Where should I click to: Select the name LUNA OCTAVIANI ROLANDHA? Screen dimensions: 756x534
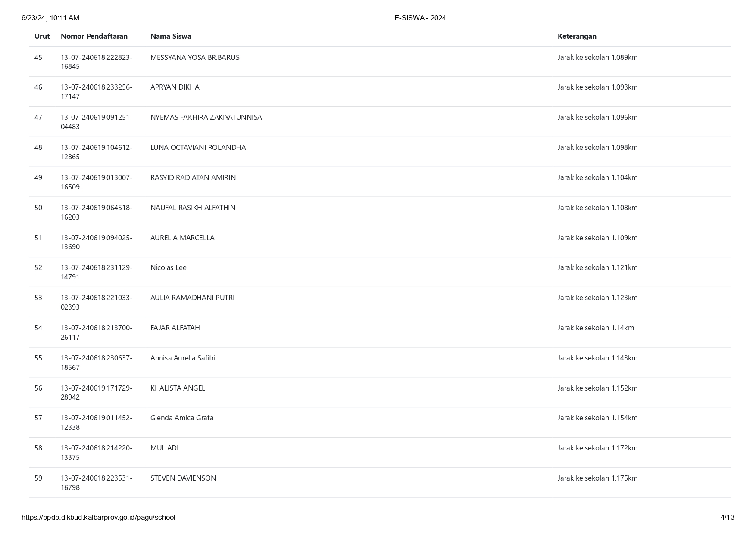198,147
